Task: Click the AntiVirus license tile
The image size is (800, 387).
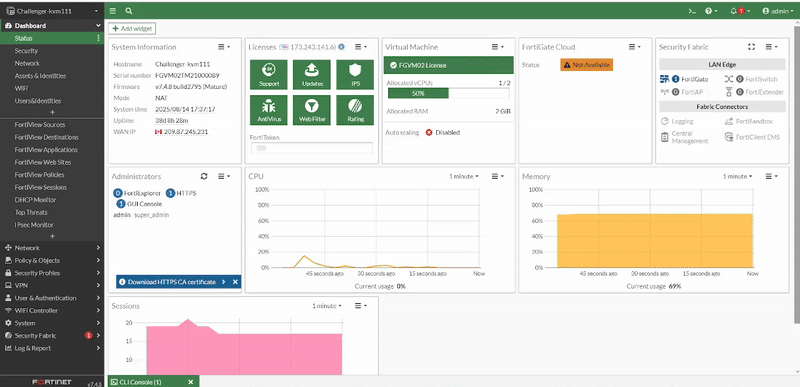Action: pos(269,110)
